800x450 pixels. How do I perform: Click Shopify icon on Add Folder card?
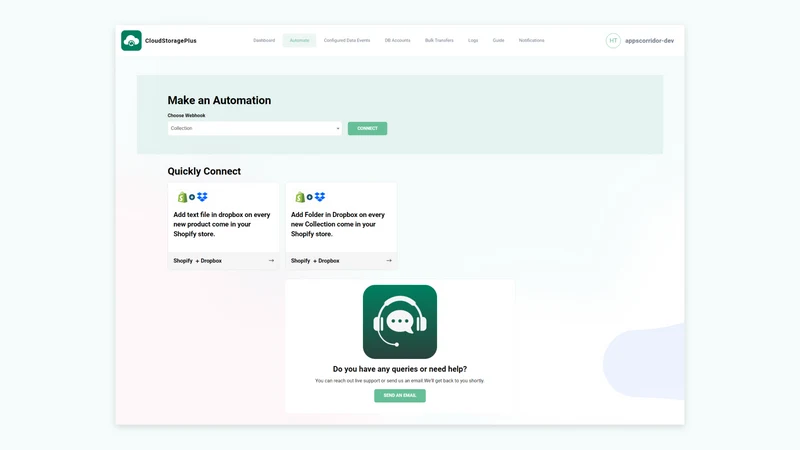click(x=300, y=197)
